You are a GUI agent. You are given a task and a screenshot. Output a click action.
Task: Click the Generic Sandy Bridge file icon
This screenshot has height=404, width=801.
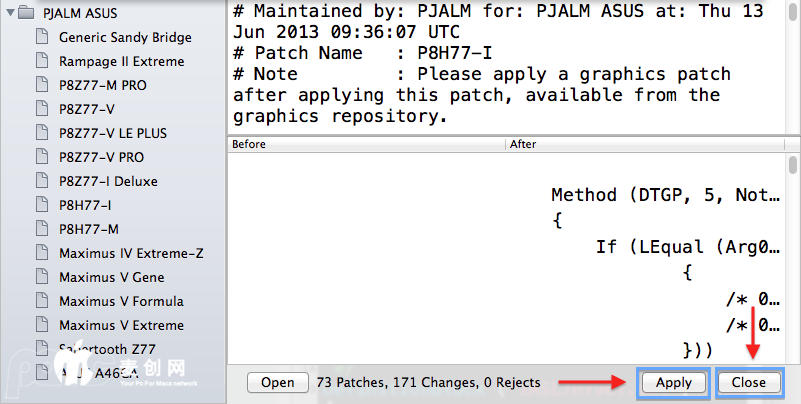pyautogui.click(x=40, y=37)
